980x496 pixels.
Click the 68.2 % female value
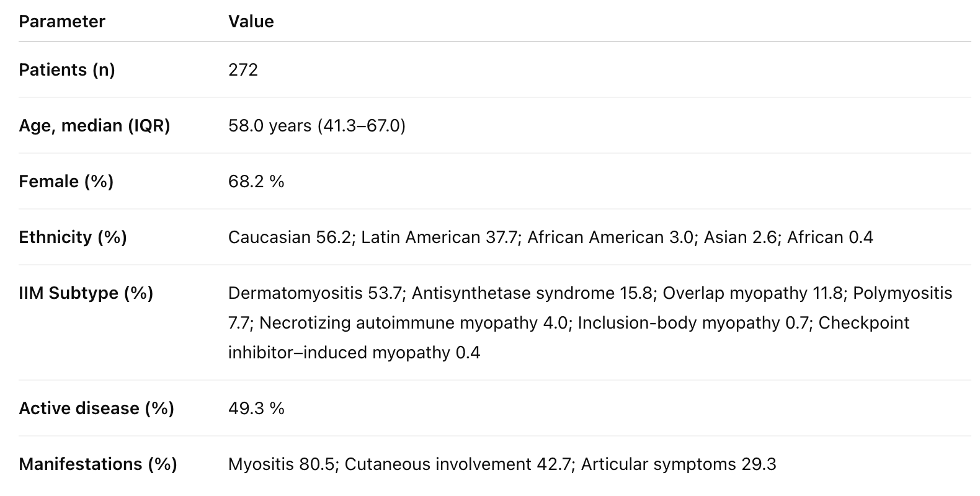pos(256,182)
